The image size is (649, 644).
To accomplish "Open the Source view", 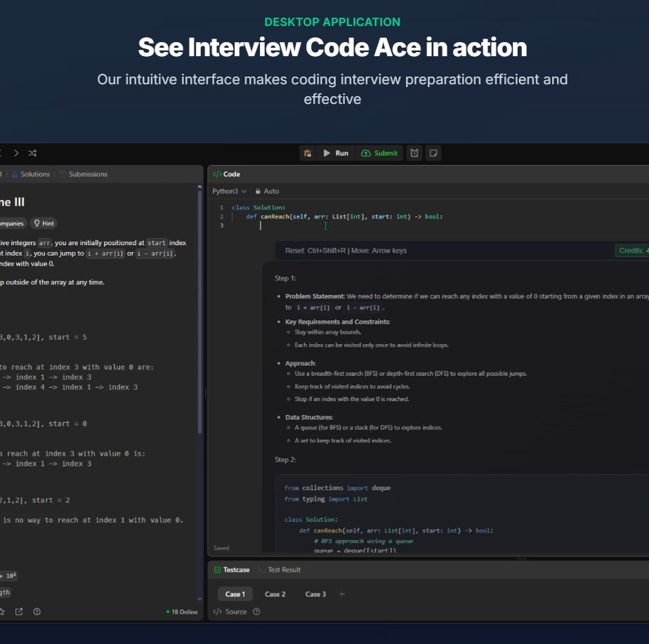I will coord(230,612).
